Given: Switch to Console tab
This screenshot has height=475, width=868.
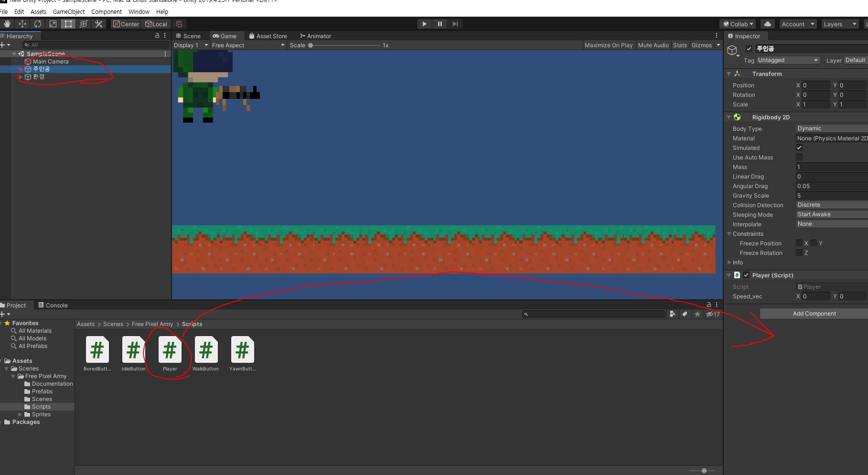Looking at the screenshot, I should [x=53, y=305].
